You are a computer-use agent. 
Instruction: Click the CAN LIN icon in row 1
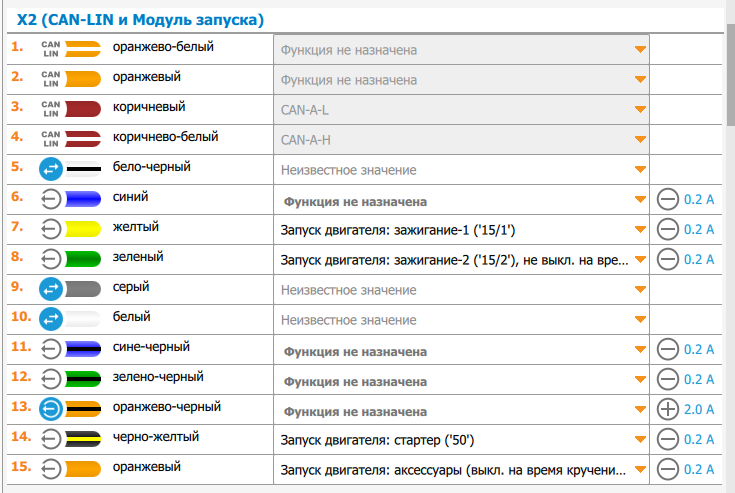tap(52, 49)
